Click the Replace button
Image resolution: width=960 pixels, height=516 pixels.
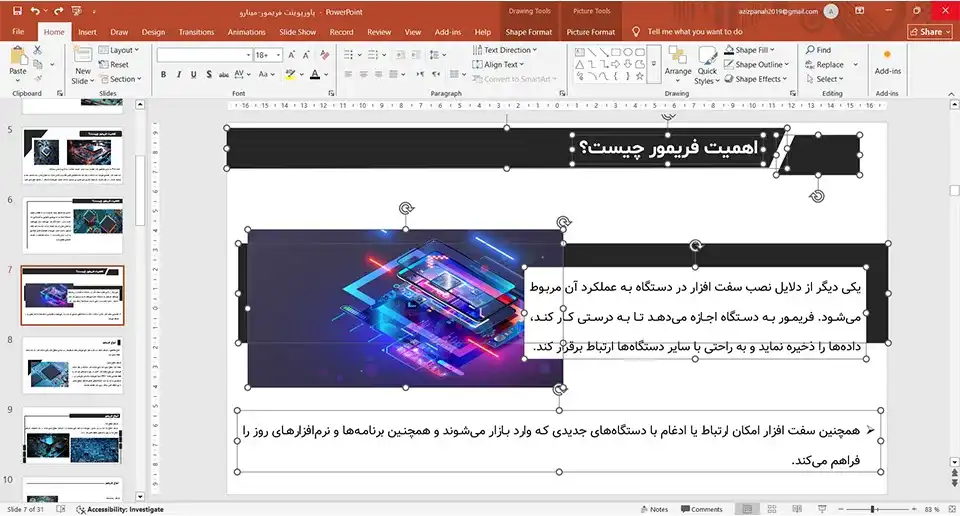825,64
